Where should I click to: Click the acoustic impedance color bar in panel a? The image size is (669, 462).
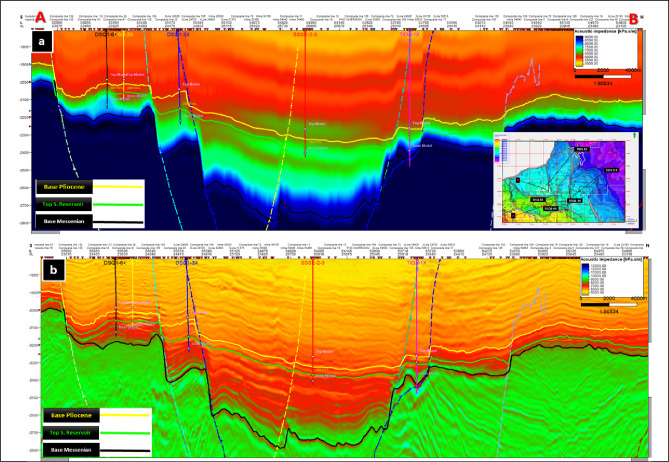tap(579, 51)
